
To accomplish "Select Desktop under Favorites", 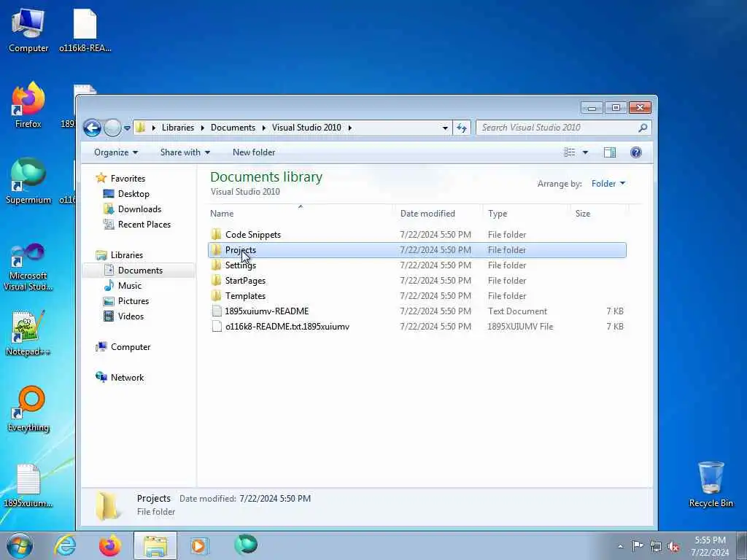I will pos(133,194).
